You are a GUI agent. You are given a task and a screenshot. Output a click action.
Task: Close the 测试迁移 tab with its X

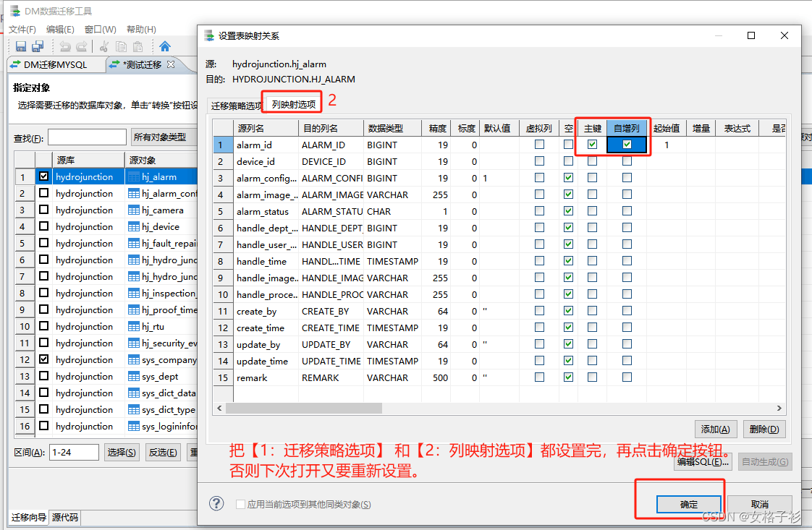[170, 64]
